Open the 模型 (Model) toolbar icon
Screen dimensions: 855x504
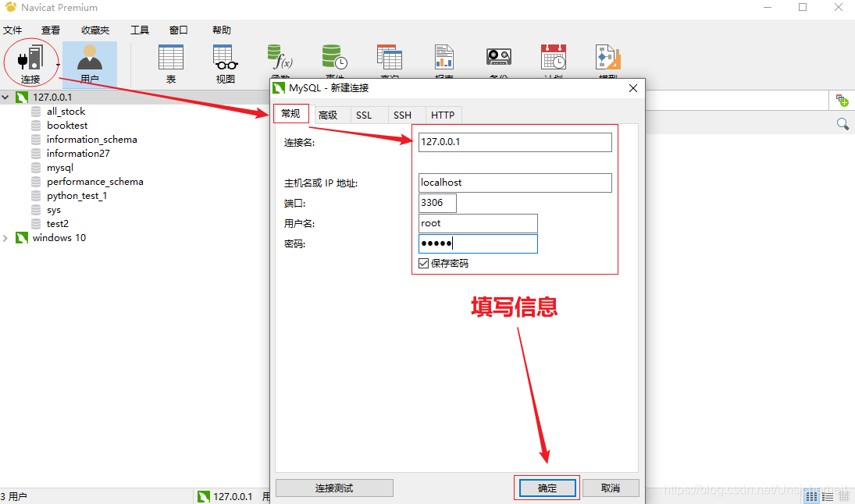607,56
